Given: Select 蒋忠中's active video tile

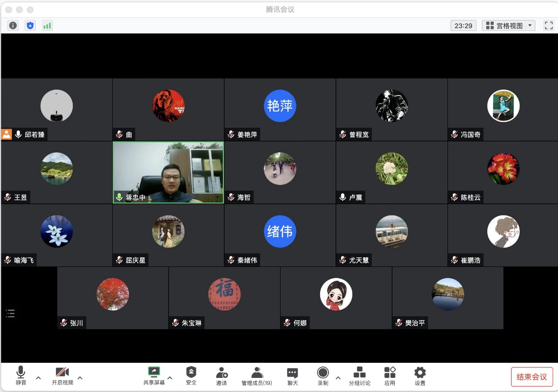Looking at the screenshot, I should pyautogui.click(x=168, y=172).
